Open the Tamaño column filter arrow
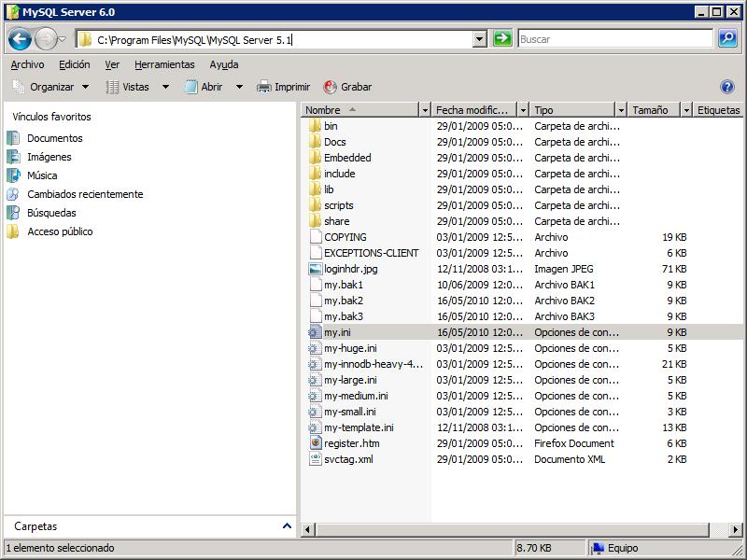This screenshot has height=560, width=747. point(686,110)
